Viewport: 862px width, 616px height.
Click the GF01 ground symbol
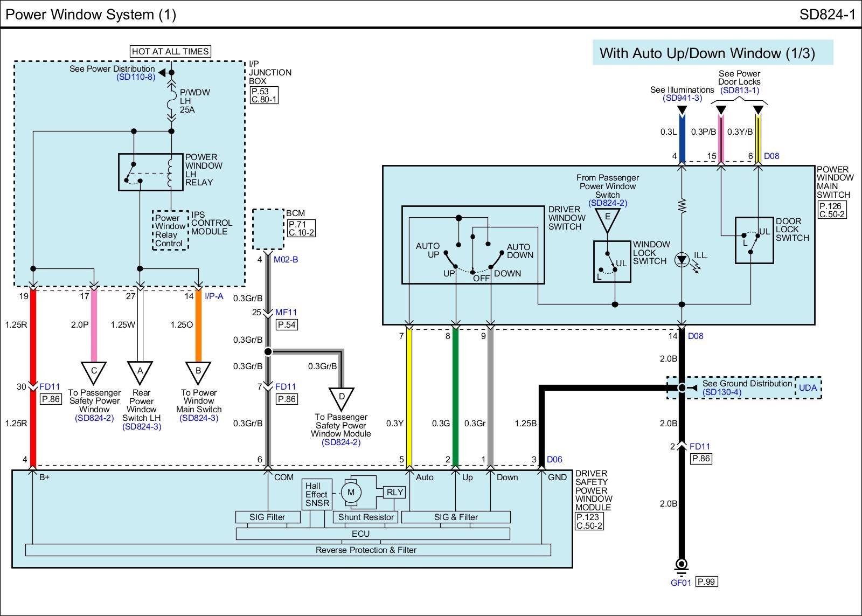coord(682,565)
